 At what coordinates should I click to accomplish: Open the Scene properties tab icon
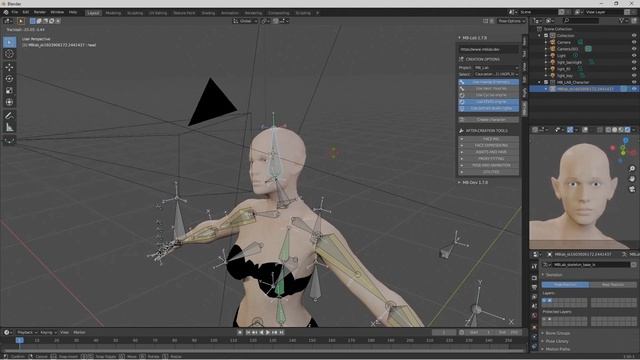point(534,306)
